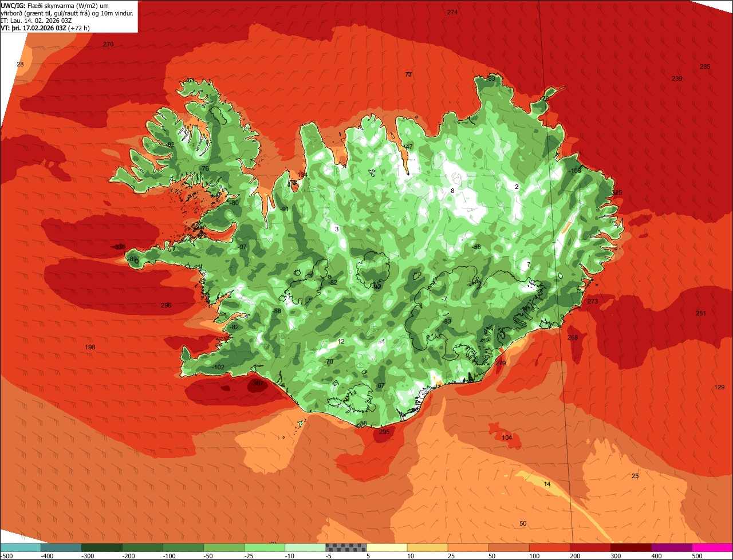The height and width of the screenshot is (560, 733).
Task: Click the teal -500 to -400 legend swatch
Action: (x=20, y=547)
